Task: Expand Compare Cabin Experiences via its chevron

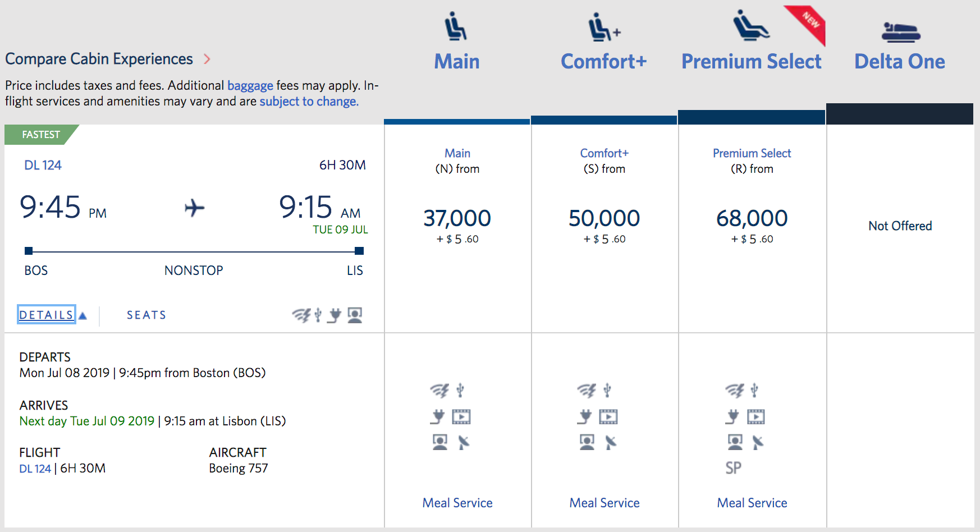Action: click(207, 58)
